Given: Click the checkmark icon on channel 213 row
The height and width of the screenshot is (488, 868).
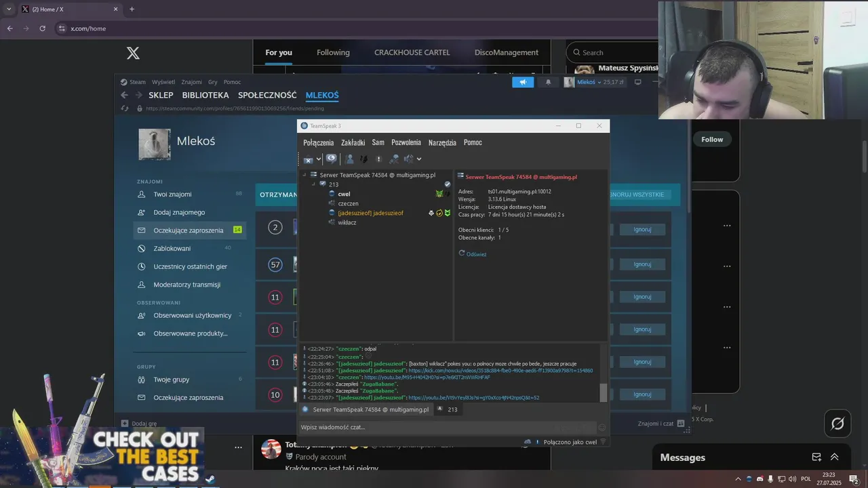Looking at the screenshot, I should (448, 184).
